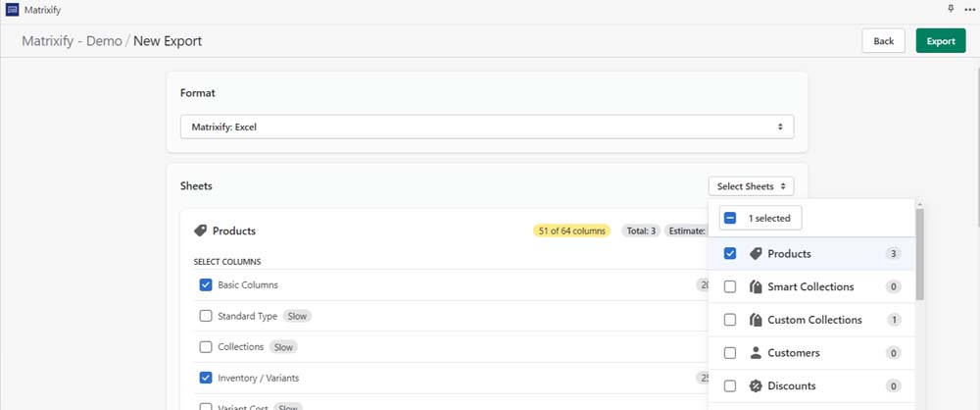Image resolution: width=980 pixels, height=410 pixels.
Task: Click the green Export button
Action: tap(941, 41)
